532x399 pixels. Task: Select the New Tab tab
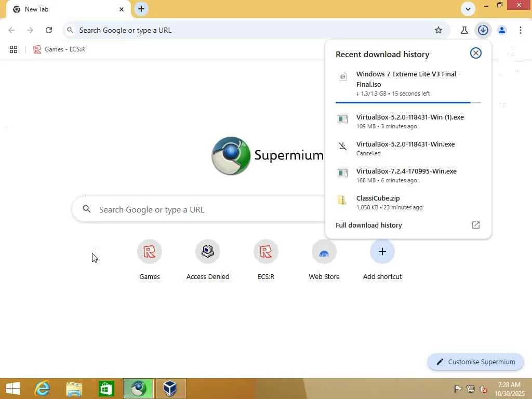coord(68,9)
